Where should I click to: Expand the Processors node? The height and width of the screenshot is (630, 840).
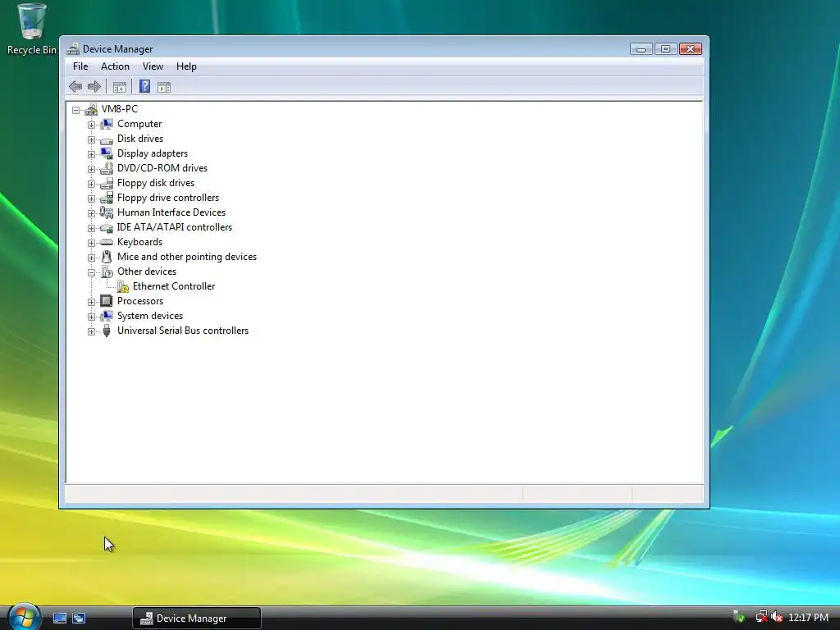pos(91,302)
